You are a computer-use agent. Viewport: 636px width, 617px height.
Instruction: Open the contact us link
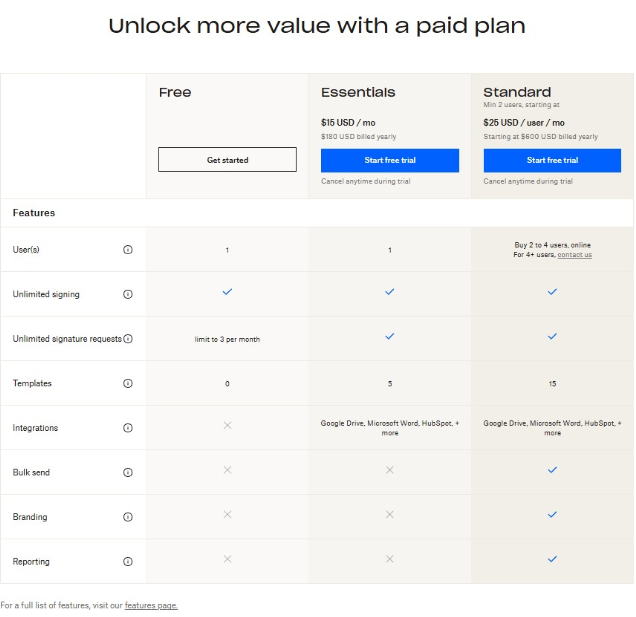574,255
